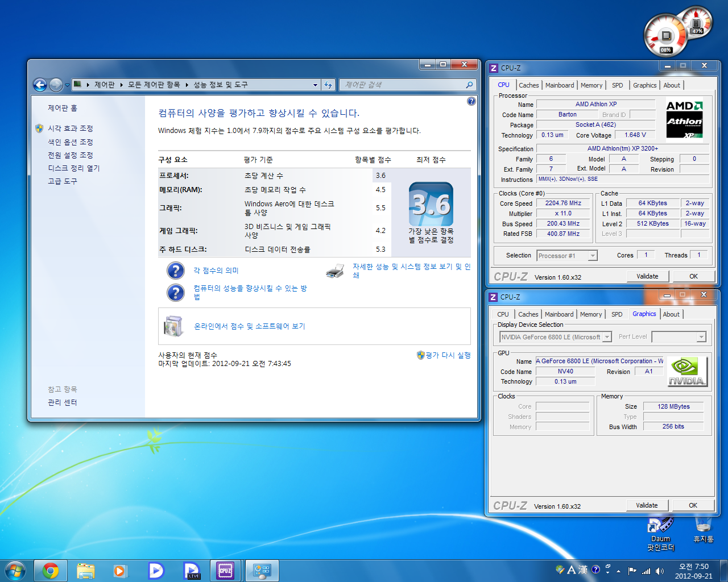This screenshot has width=728, height=582.
Task: Open '전원 설정 조정' in the left sidebar
Action: (x=71, y=155)
